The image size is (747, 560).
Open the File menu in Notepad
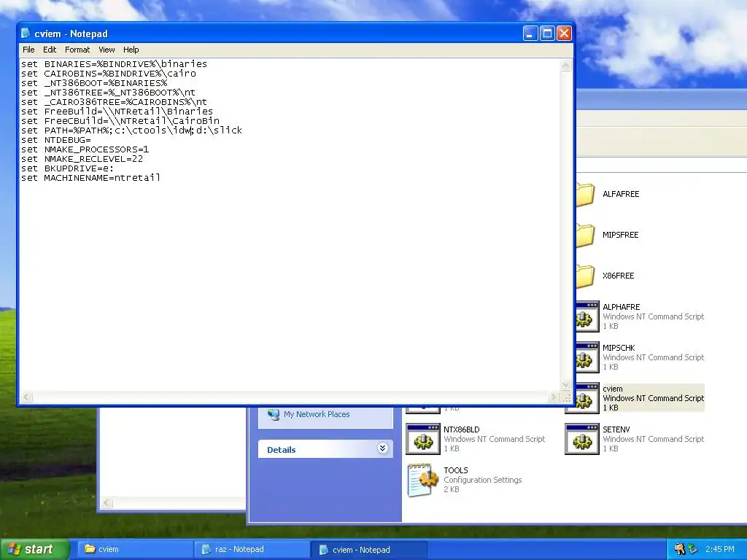[x=28, y=50]
